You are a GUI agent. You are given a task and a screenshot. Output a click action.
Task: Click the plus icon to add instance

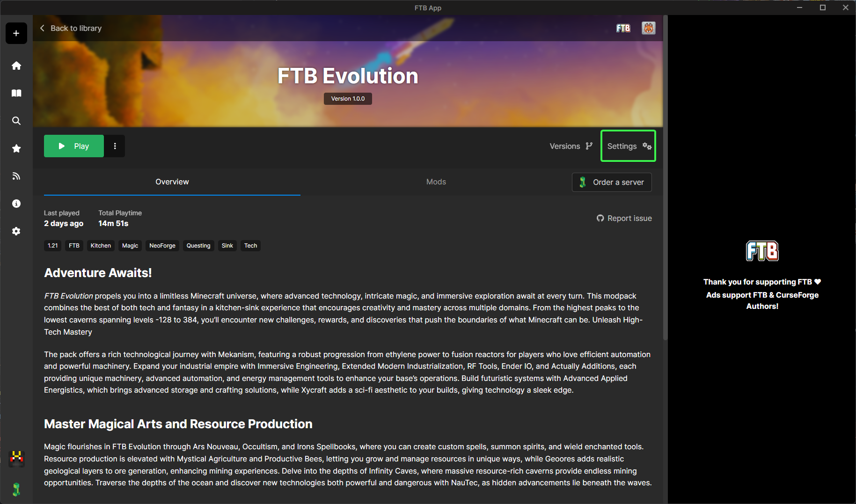coord(16,33)
